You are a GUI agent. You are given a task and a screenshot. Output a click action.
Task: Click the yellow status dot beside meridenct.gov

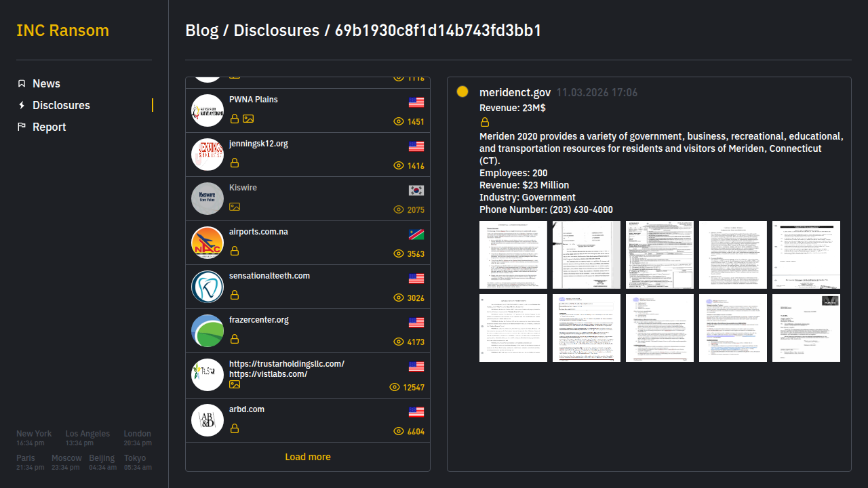[x=462, y=91]
